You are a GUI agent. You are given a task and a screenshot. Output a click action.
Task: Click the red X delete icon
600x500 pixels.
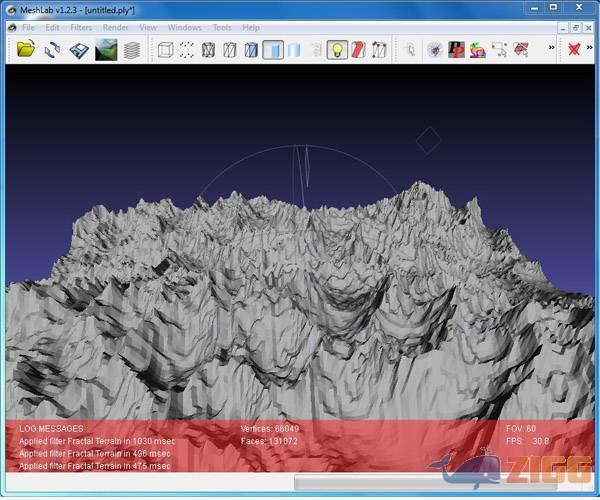574,48
